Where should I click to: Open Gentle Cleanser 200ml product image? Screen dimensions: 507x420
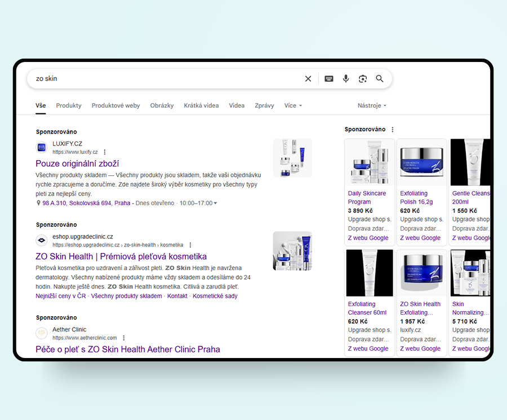(470, 162)
